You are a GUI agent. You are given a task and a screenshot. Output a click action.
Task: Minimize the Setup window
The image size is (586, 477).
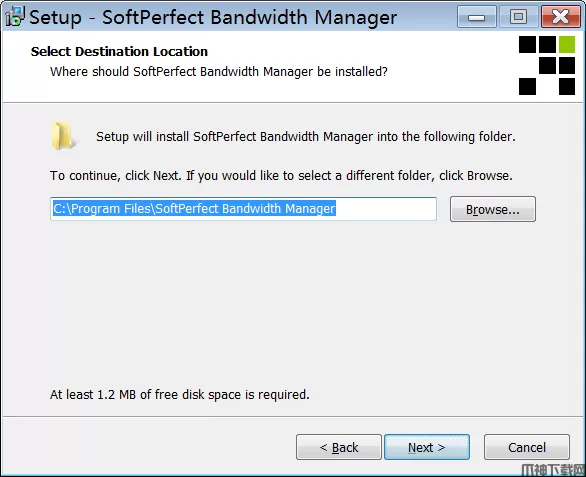(x=476, y=17)
